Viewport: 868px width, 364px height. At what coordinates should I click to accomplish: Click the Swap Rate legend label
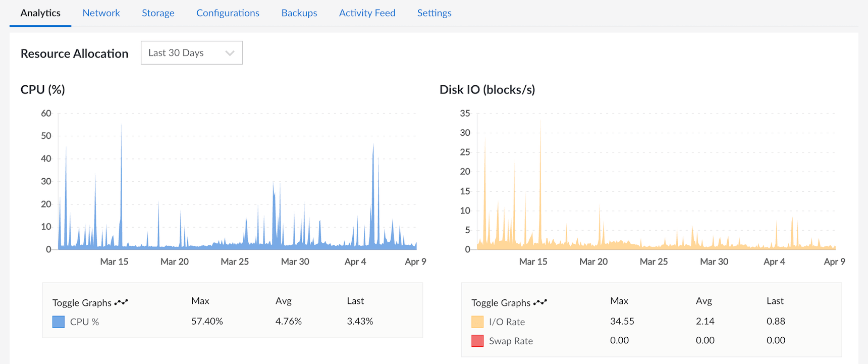click(x=511, y=341)
